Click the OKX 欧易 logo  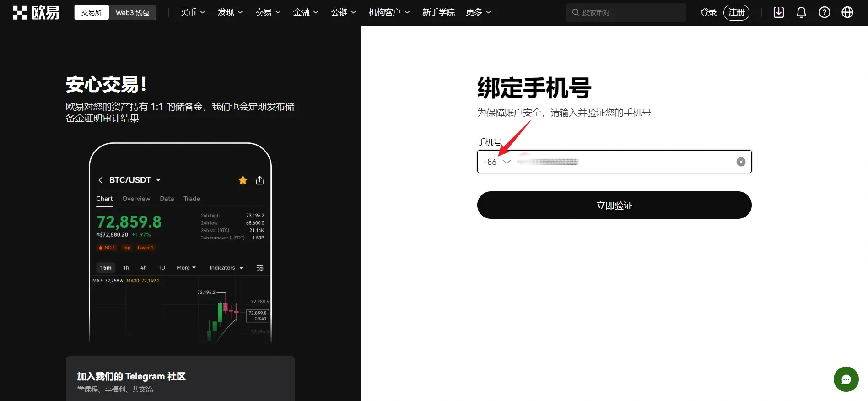point(36,12)
